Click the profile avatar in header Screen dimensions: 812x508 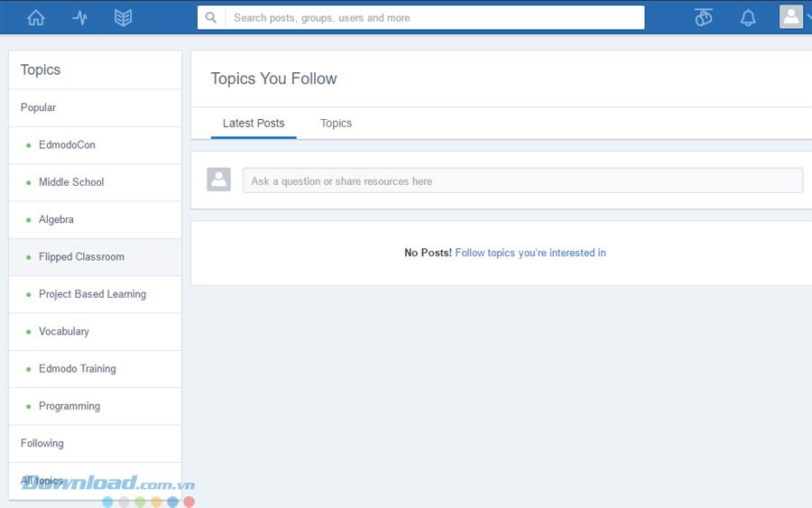[x=790, y=17]
